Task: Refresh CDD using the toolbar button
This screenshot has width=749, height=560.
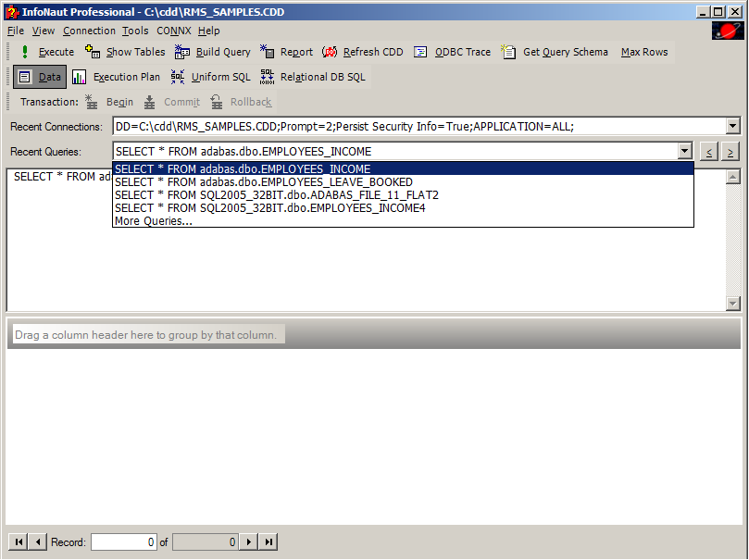Action: tap(330, 52)
